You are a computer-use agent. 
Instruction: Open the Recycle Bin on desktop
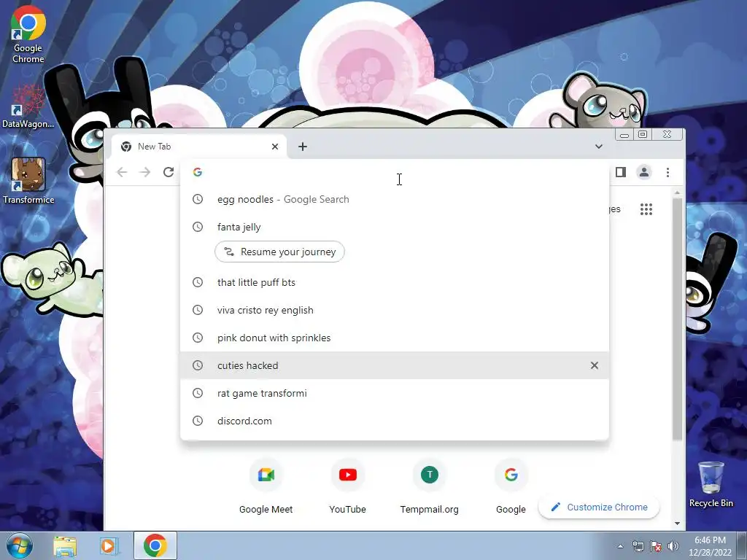(x=711, y=484)
